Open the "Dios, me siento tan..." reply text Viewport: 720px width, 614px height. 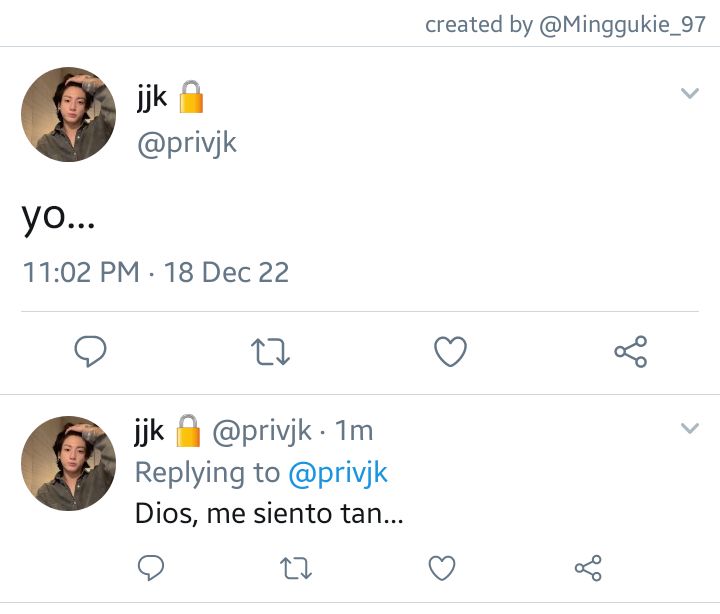click(x=269, y=513)
